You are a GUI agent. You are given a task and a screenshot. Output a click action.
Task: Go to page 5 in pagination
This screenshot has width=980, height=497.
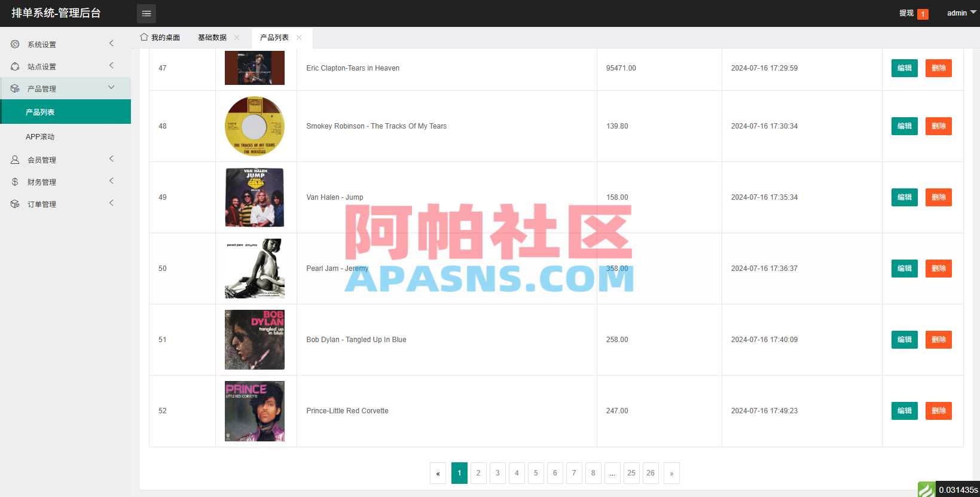click(536, 473)
